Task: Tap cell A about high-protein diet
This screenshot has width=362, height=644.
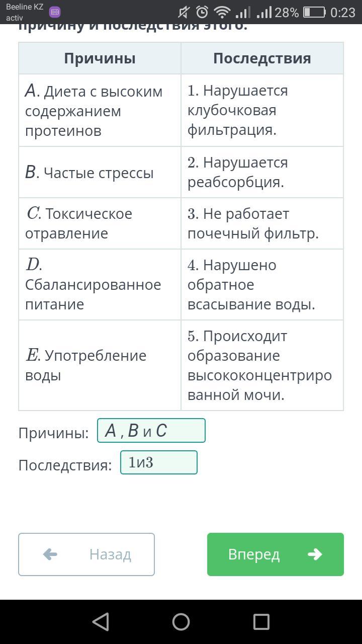Action: coord(100,111)
